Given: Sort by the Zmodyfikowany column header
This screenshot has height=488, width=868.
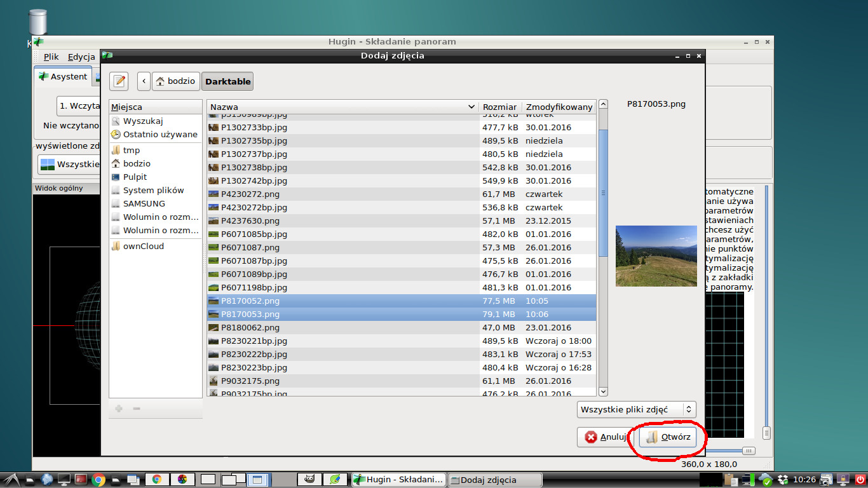Looking at the screenshot, I should point(559,107).
